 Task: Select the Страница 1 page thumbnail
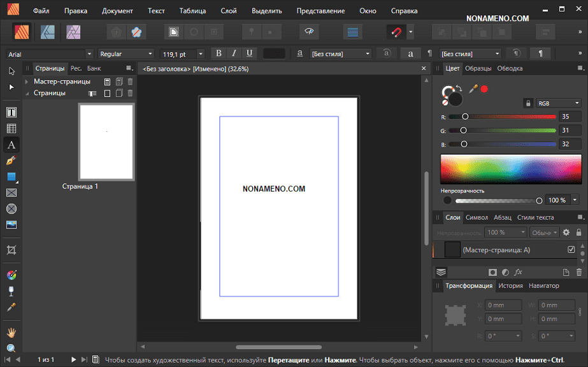click(106, 141)
